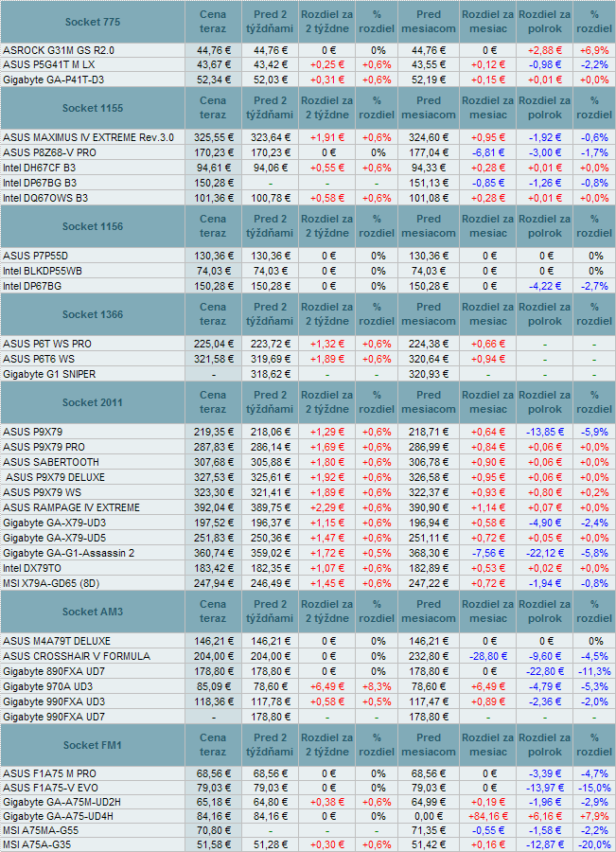The height and width of the screenshot is (852, 616).
Task: Click ASUS P9X79 WS product name
Action: tap(43, 493)
